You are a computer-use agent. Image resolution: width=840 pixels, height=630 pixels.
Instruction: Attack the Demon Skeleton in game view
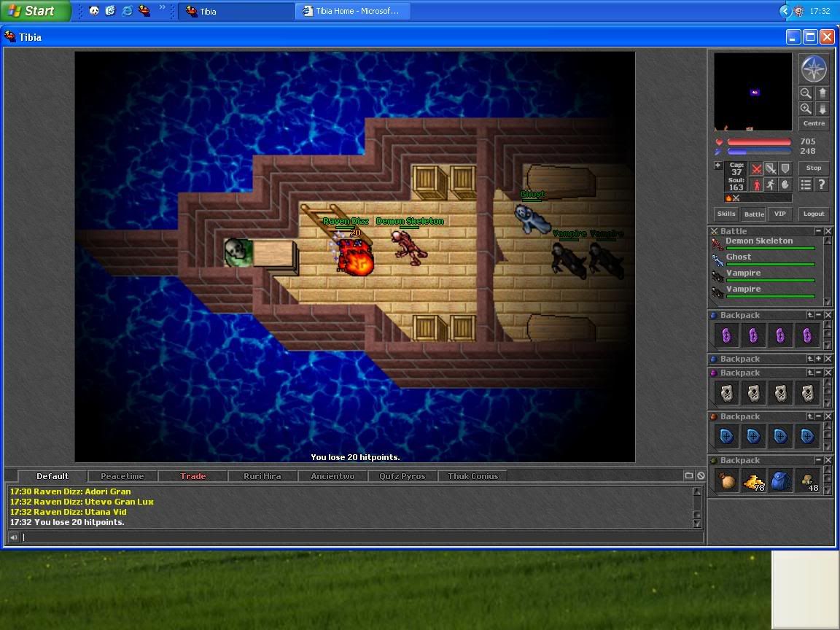click(x=409, y=247)
